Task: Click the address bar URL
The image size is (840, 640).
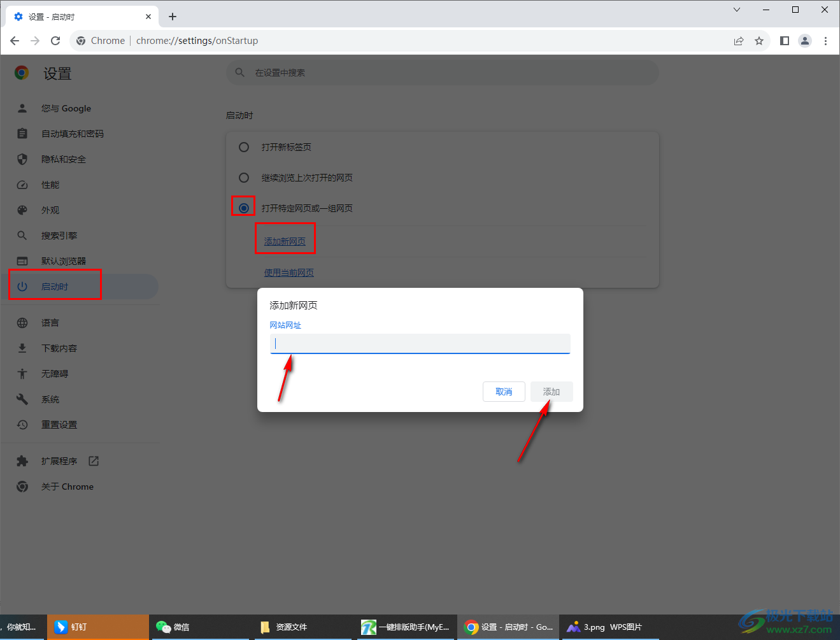Action: (x=197, y=41)
